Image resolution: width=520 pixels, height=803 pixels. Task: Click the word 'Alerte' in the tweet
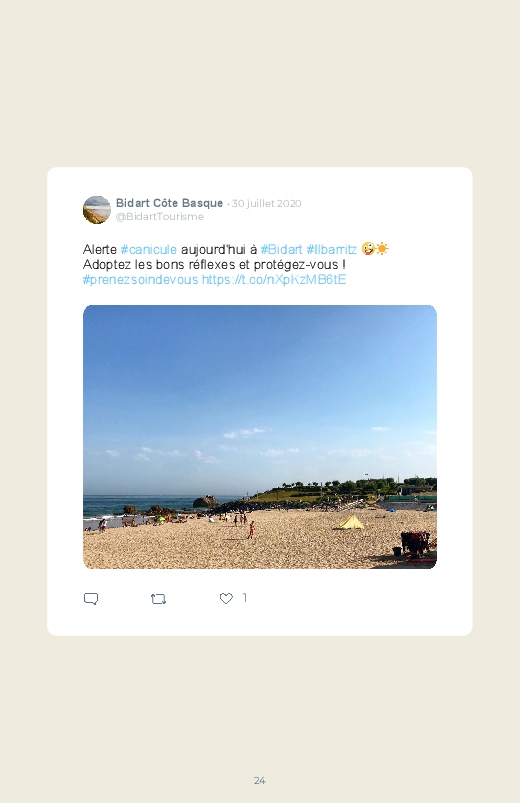100,249
